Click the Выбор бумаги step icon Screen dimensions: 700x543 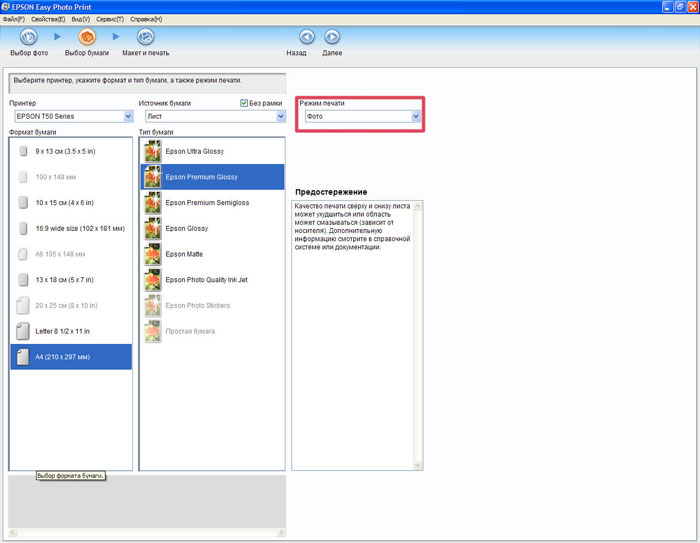87,37
